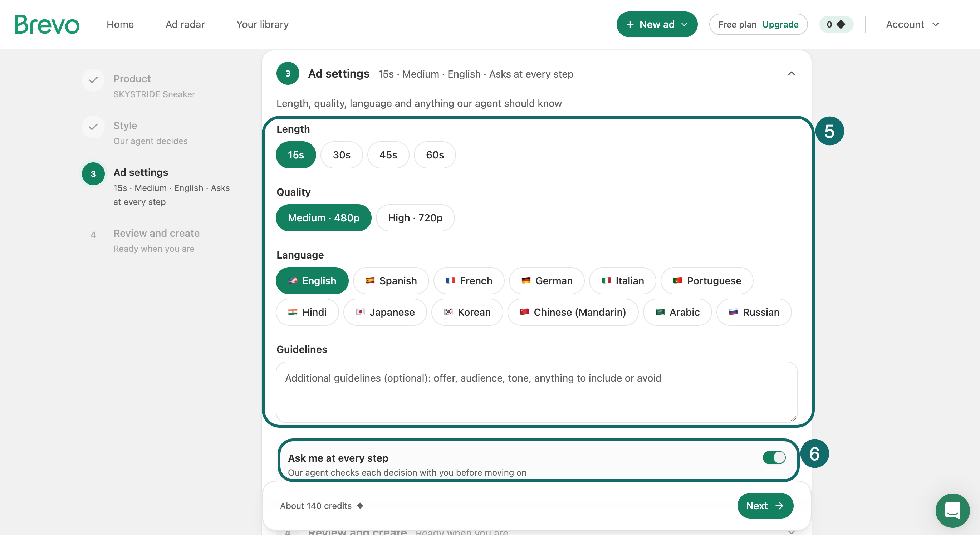The height and width of the screenshot is (535, 980).
Task: Click the credits diamond counter badge
Action: [x=836, y=24]
